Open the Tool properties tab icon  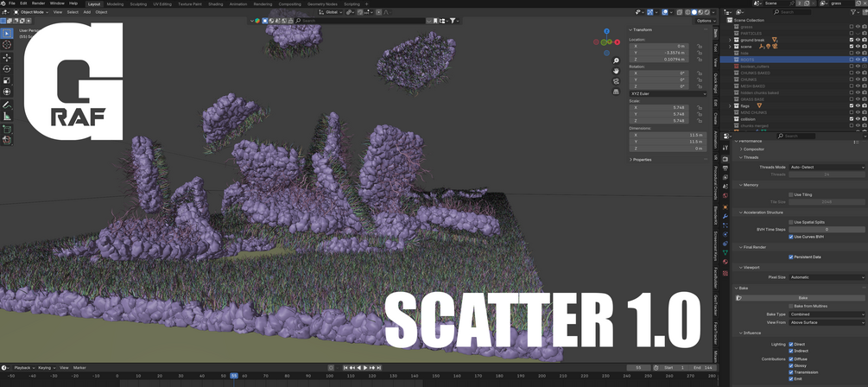click(725, 149)
